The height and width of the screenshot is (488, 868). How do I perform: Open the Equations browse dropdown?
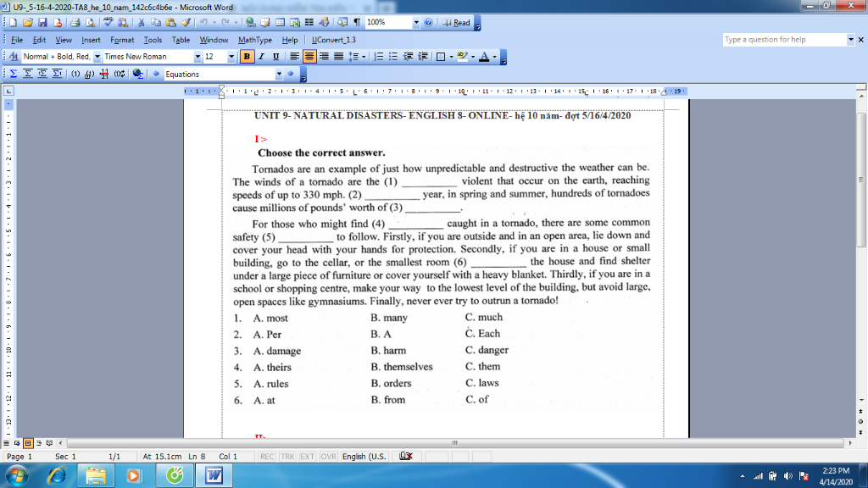coord(278,75)
